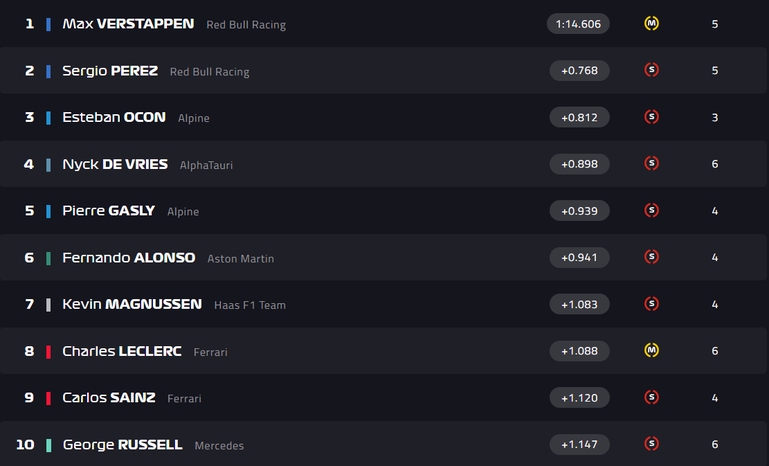Click Ocon's red soft tyre icon
This screenshot has height=466, width=769.
[x=651, y=117]
